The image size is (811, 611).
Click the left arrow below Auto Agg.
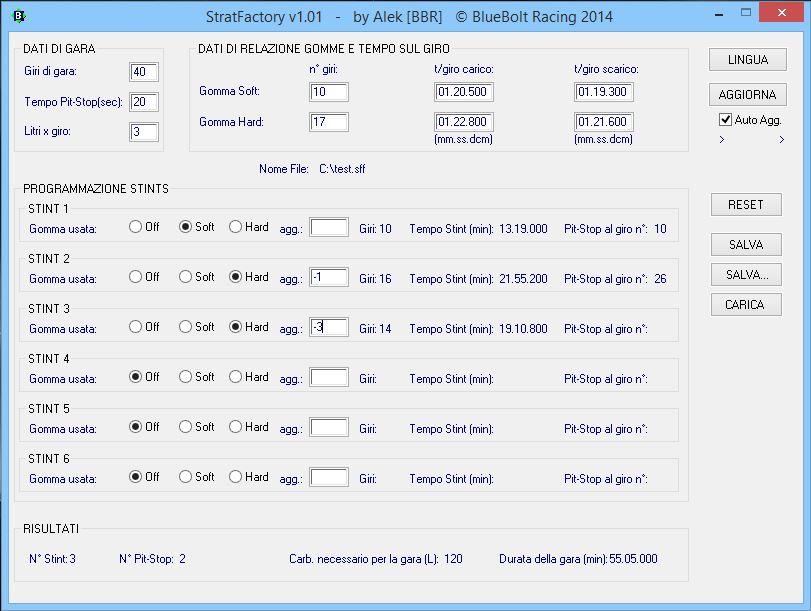(x=722, y=140)
